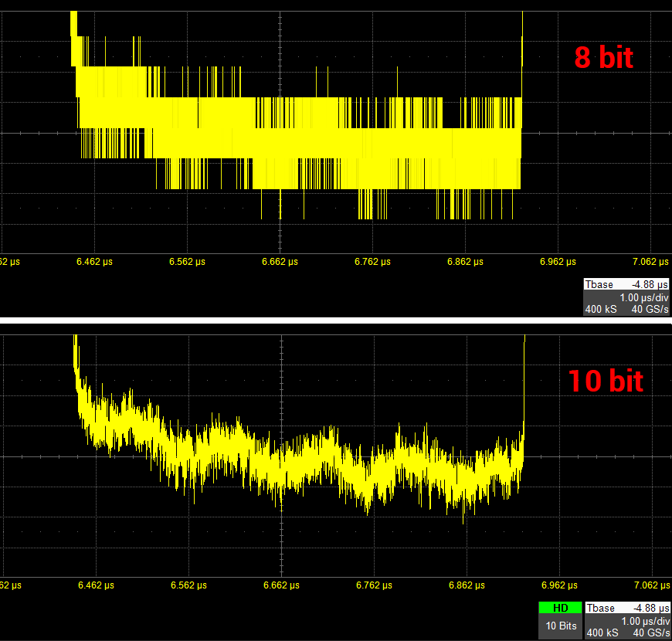Click 1.00 µs/div in the upper timebase box

(643, 297)
